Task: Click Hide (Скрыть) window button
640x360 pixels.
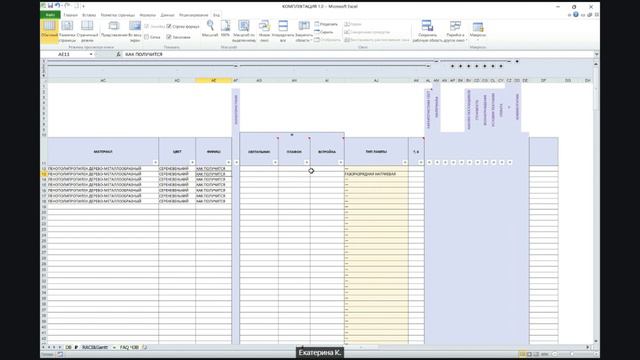Action: [x=324, y=32]
